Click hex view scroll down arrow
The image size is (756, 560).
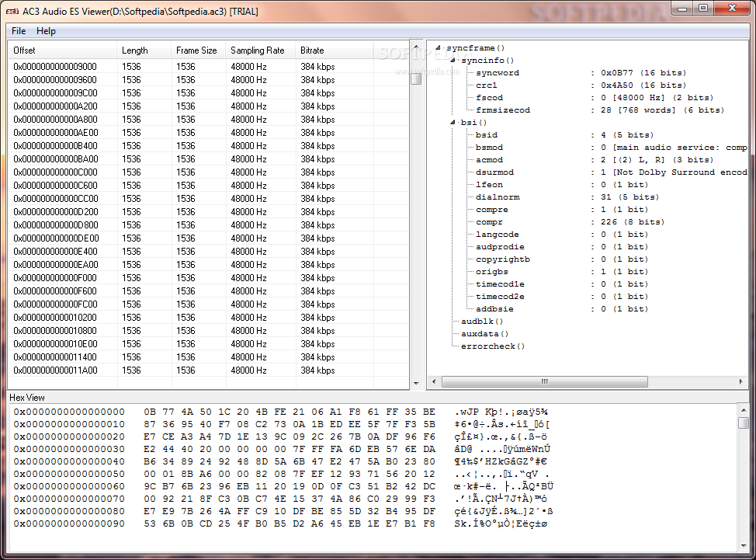pyautogui.click(x=744, y=546)
